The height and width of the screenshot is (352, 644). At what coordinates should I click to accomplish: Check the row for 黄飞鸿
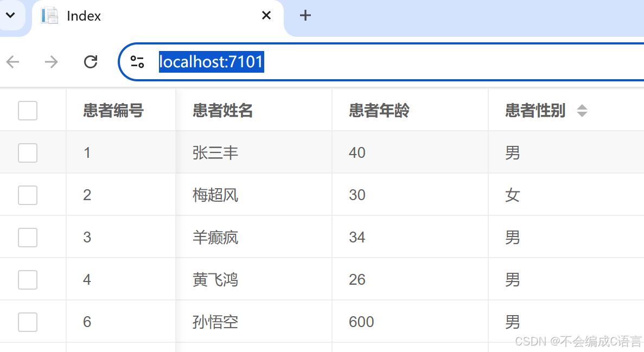point(28,280)
